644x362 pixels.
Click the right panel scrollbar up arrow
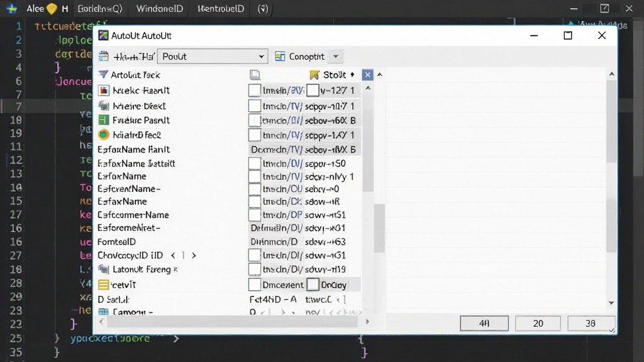point(611,74)
